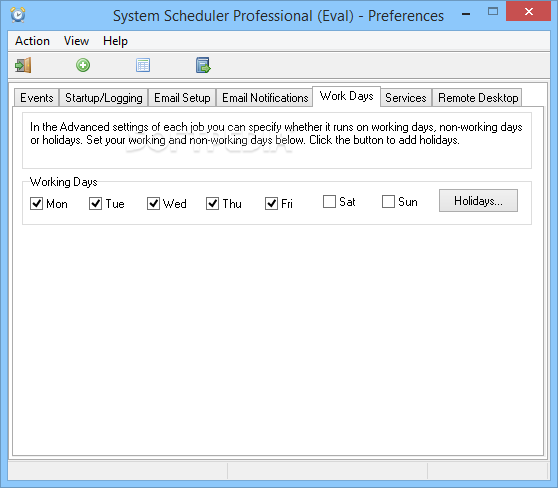Maximize the Preferences window
558x488 pixels.
click(x=493, y=12)
